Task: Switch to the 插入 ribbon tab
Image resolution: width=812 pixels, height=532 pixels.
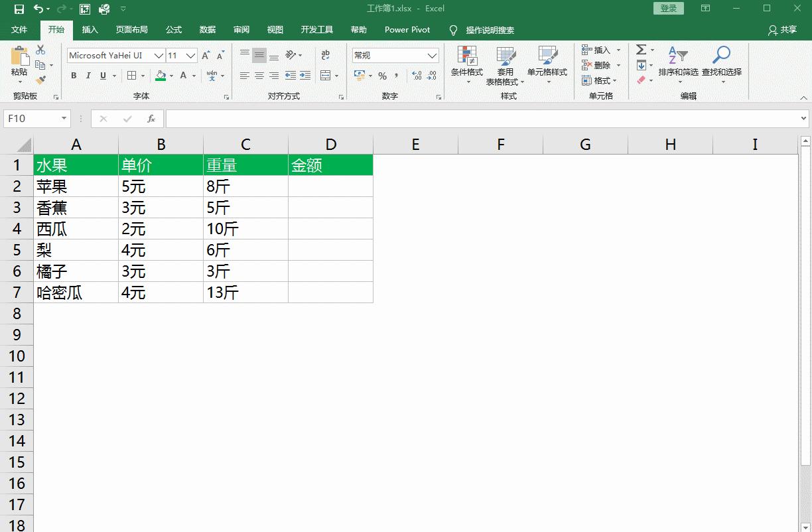Action: [x=90, y=29]
